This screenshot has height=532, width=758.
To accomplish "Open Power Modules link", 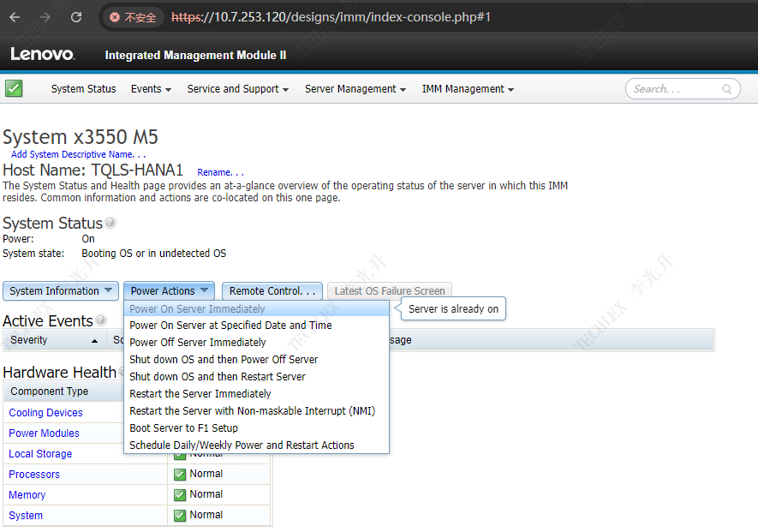I will pyautogui.click(x=44, y=433).
